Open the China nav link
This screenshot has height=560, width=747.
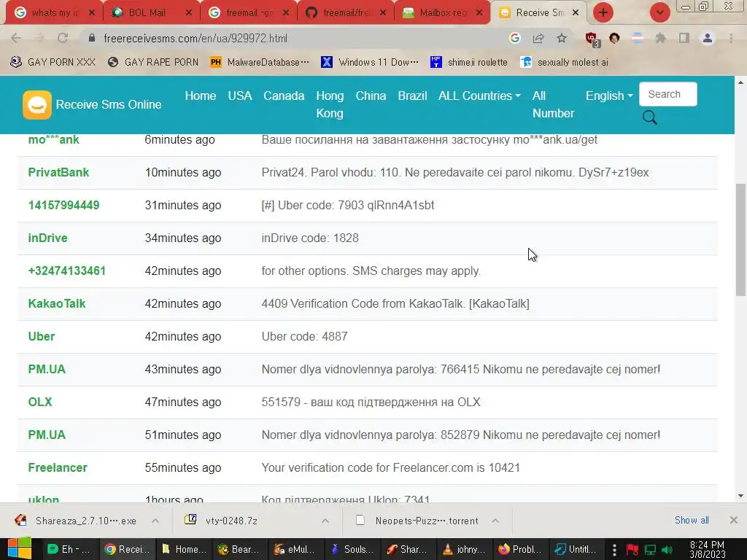coord(371,96)
